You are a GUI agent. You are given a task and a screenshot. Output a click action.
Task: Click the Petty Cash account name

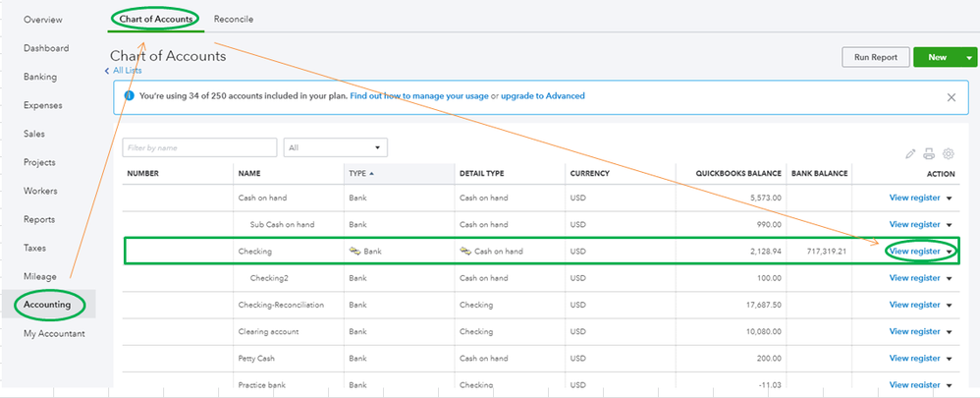257,359
